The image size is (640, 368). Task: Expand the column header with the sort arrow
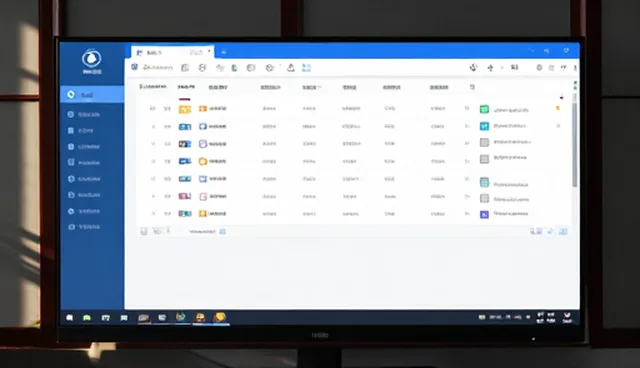(x=311, y=87)
